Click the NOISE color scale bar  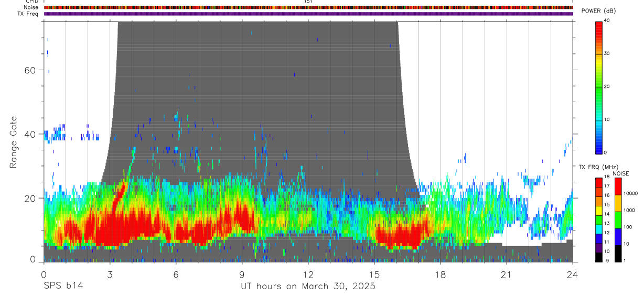coord(618,219)
